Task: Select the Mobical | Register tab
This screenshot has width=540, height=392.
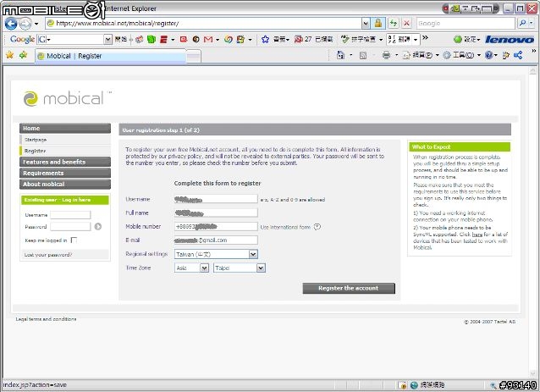Action: click(110, 56)
